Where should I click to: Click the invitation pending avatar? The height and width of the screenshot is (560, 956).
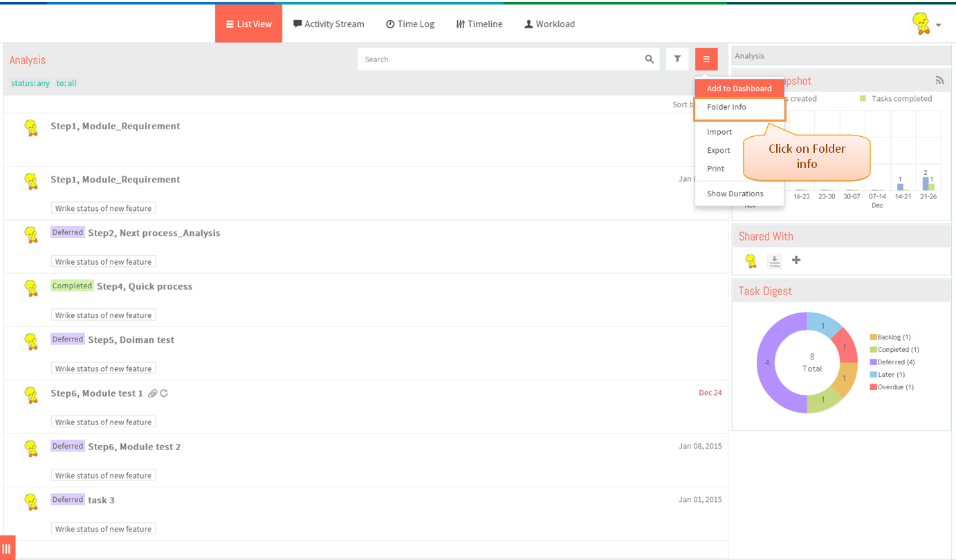774,261
